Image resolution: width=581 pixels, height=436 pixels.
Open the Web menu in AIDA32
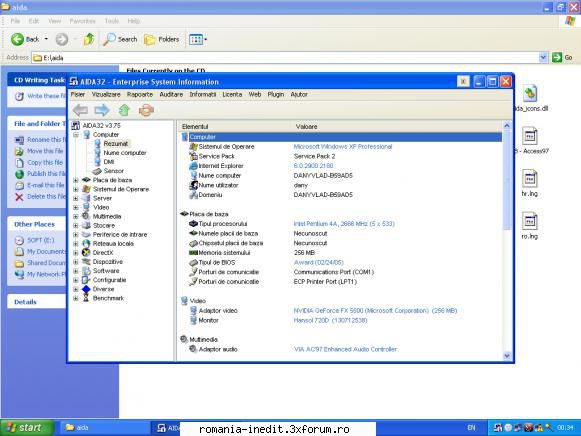pos(255,94)
